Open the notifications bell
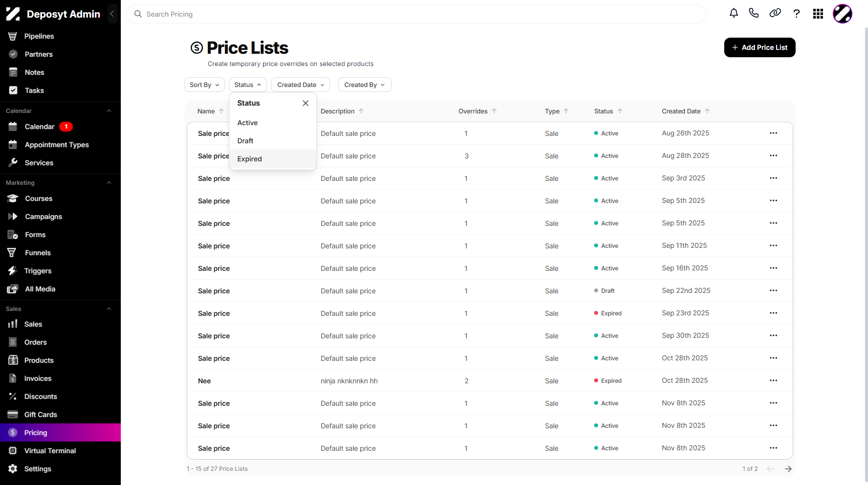This screenshot has height=485, width=868. click(x=734, y=14)
